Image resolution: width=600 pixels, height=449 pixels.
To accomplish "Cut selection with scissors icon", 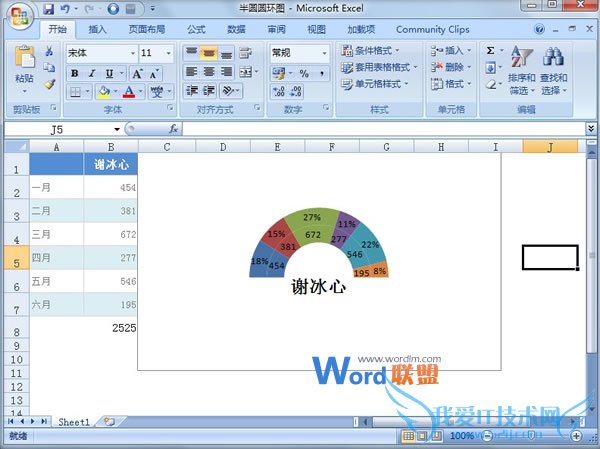I will click(49, 51).
